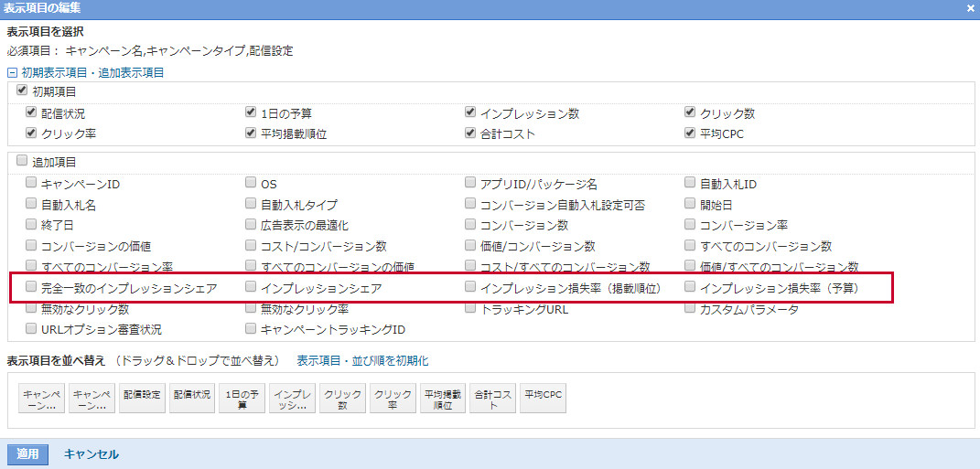Close the 表示項目の編集 dialog with X
Screen dimensions: 980x469
click(x=970, y=8)
